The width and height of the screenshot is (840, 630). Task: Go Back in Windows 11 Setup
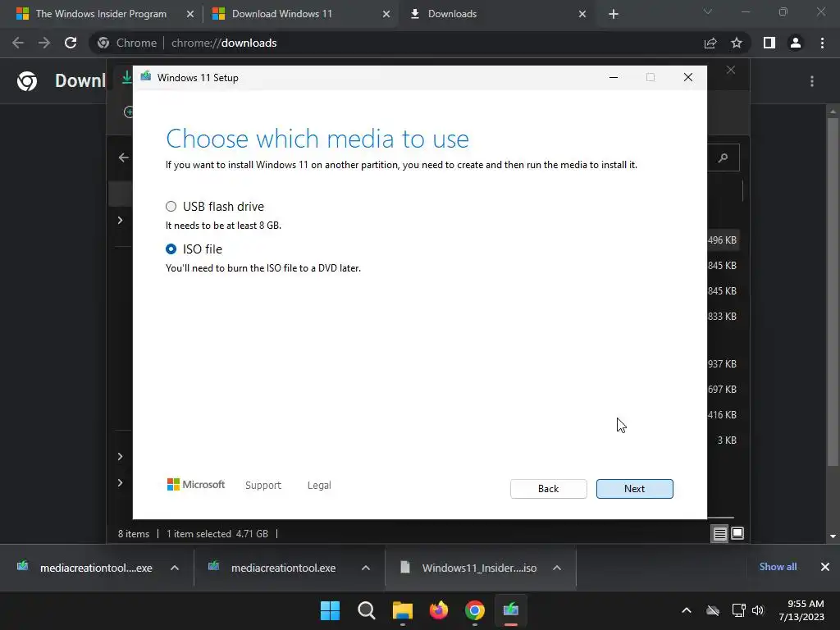coord(548,489)
